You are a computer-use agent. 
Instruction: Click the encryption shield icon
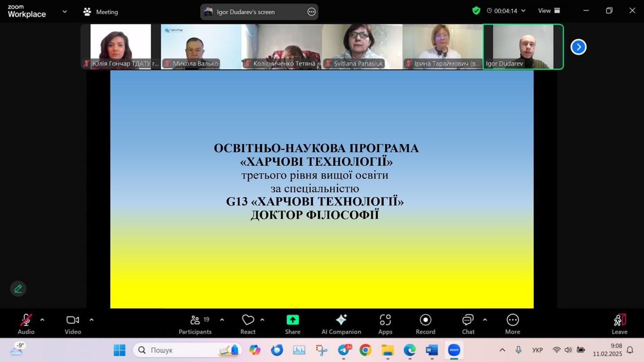click(476, 11)
